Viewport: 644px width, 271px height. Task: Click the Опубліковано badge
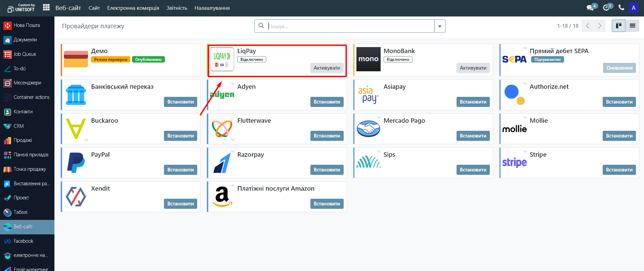[x=148, y=60]
